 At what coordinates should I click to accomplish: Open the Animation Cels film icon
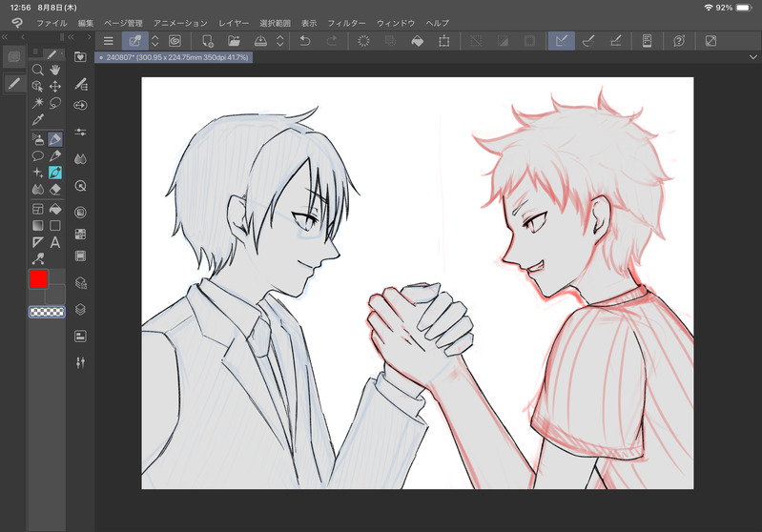pos(80,256)
